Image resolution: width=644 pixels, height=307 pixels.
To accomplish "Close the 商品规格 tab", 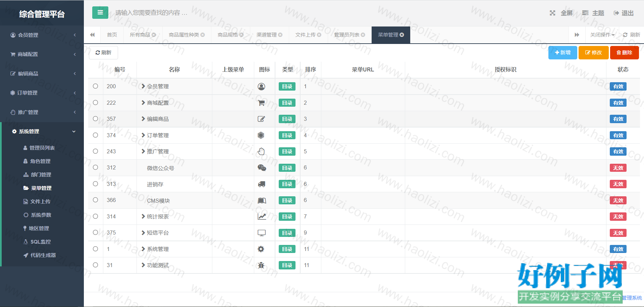I will point(241,35).
